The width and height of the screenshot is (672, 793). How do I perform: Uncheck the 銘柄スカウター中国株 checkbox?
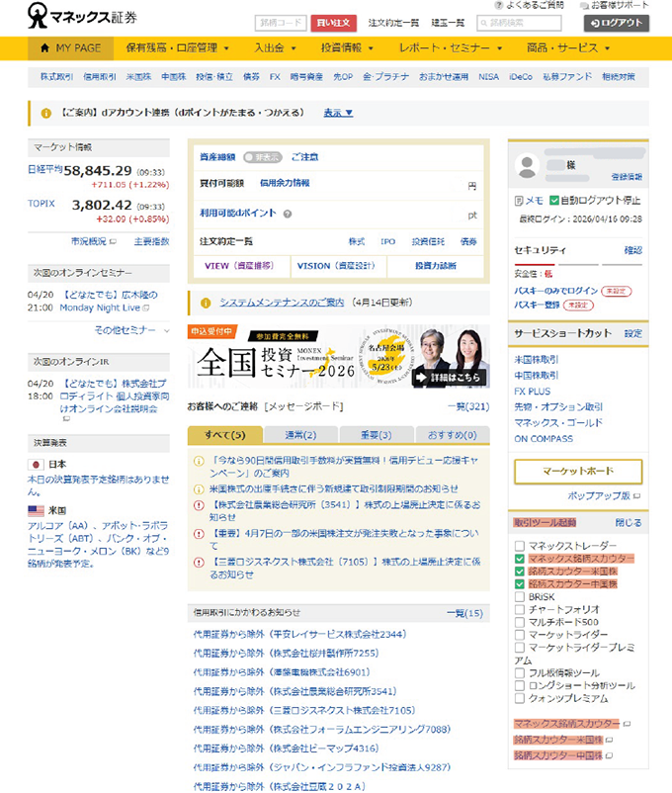519,583
